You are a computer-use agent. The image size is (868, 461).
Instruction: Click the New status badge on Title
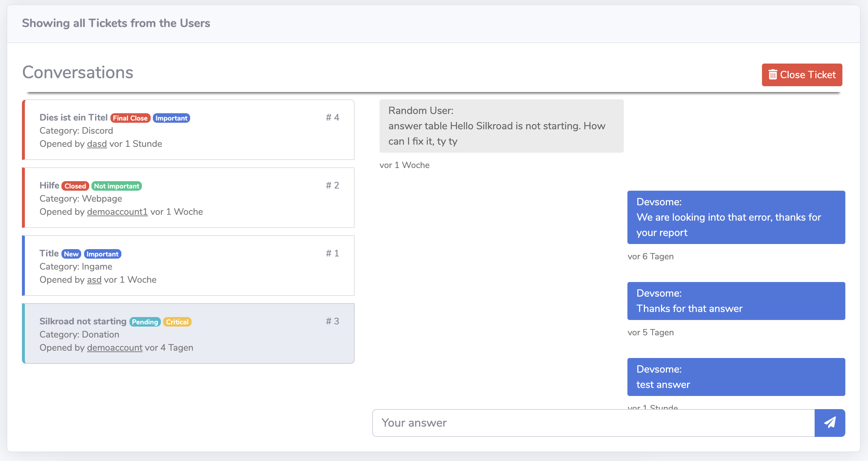pos(72,254)
